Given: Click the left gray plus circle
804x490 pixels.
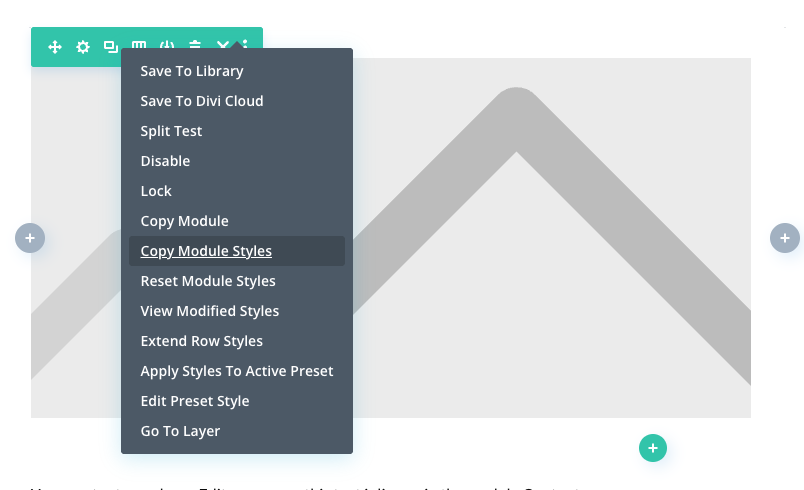Looking at the screenshot, I should 30,238.
